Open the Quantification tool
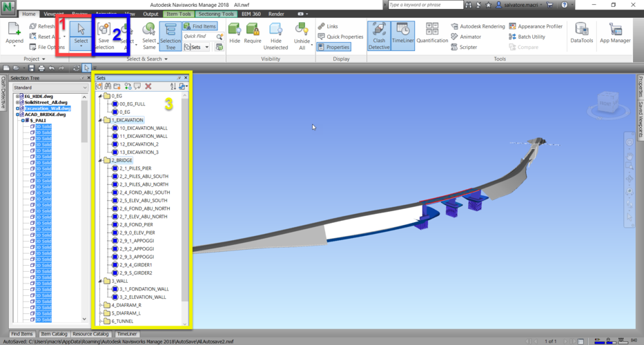 (x=432, y=36)
